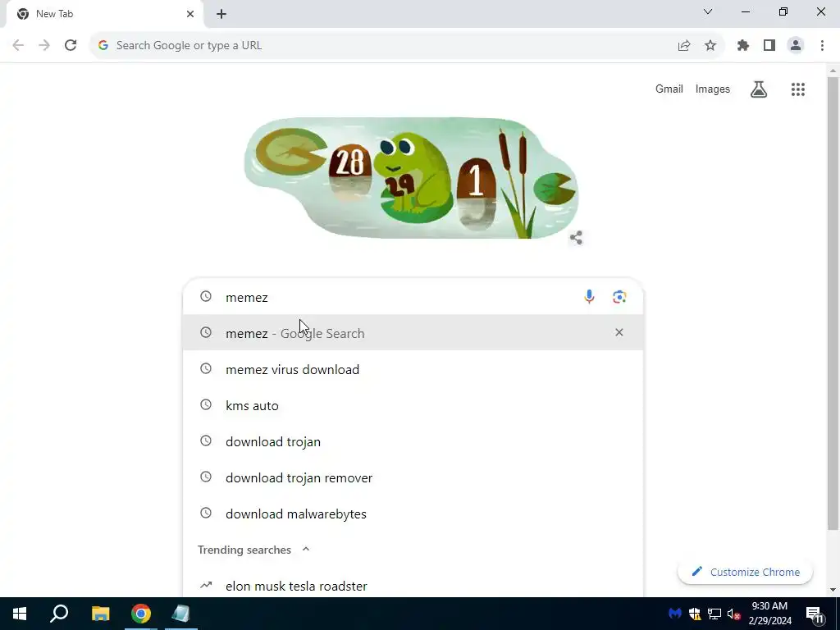The image size is (840, 630).
Task: Open Gmail link
Action: [669, 89]
